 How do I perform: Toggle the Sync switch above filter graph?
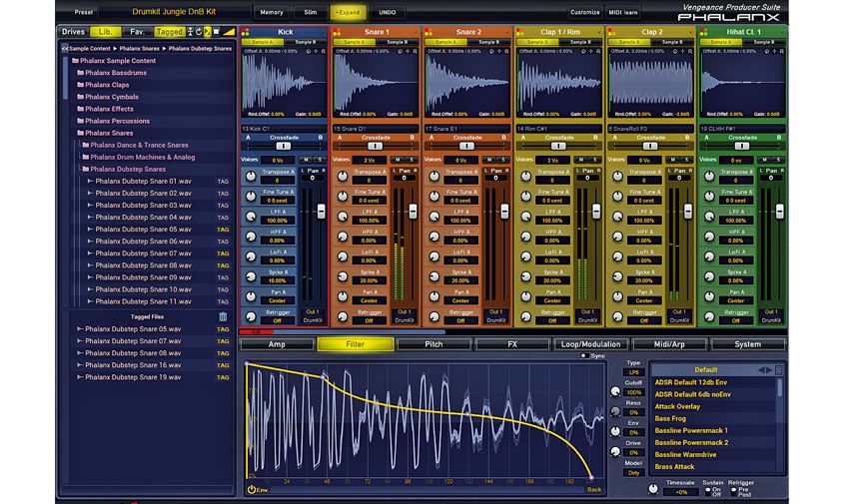(583, 356)
